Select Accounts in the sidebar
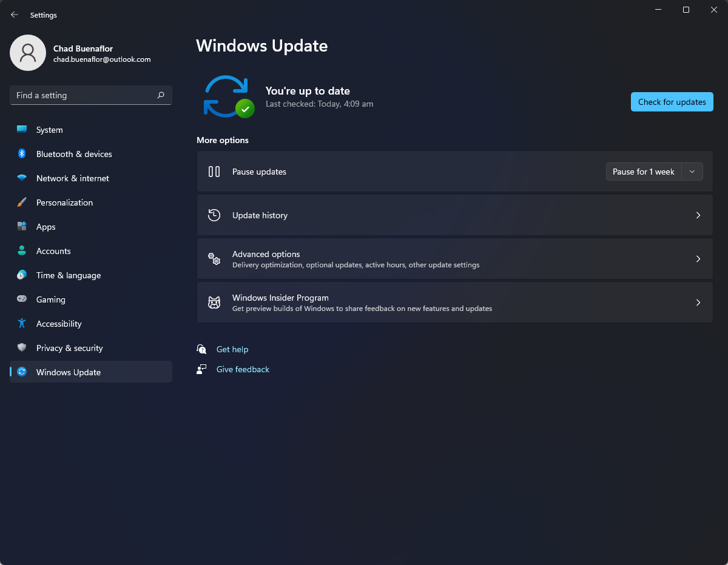728x565 pixels. coord(91,251)
